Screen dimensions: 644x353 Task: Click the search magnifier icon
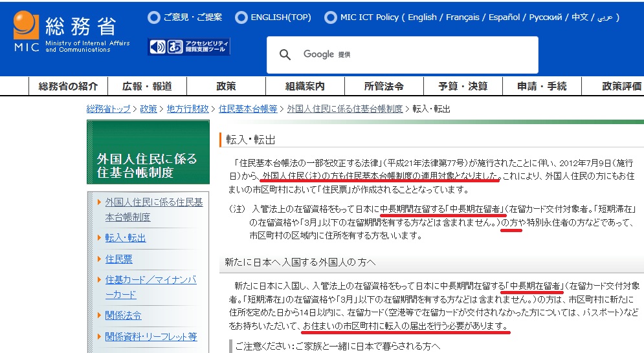click(x=285, y=55)
